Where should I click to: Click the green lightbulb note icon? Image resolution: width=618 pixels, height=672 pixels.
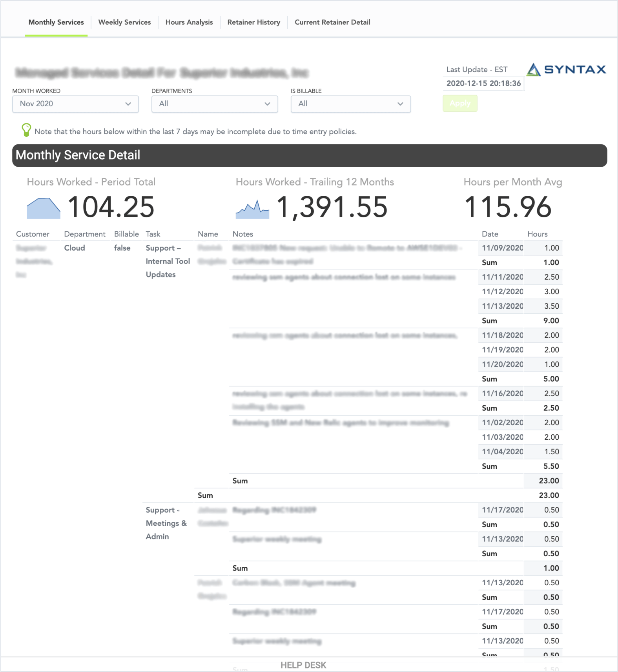26,130
